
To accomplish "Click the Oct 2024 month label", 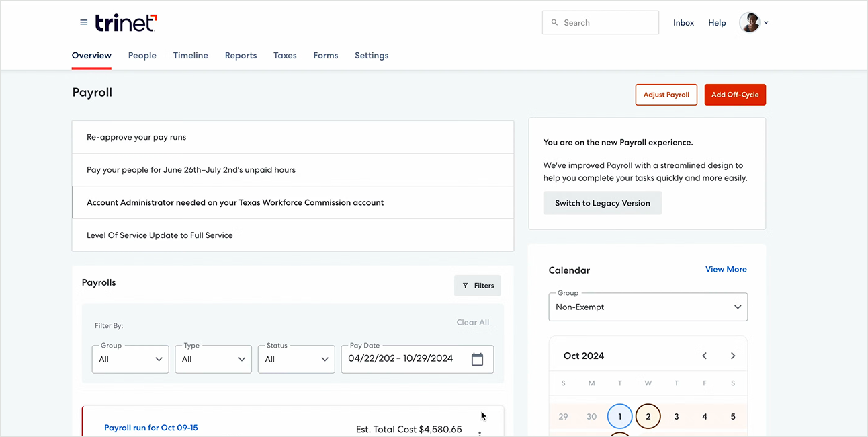I will coord(584,356).
